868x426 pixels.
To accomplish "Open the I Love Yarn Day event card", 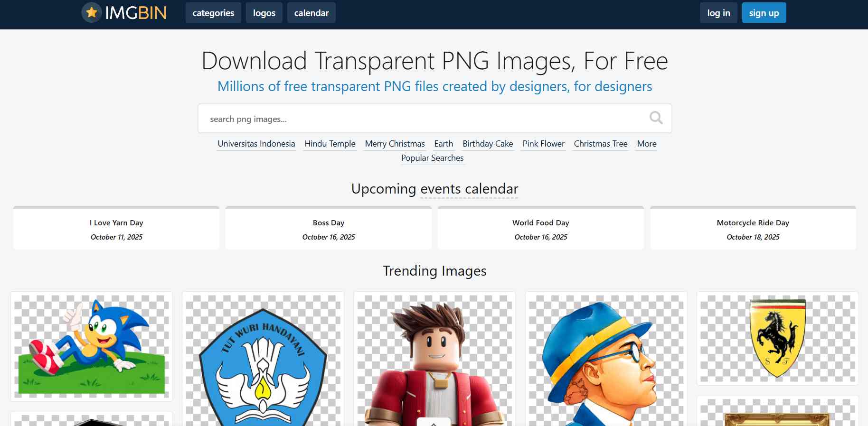I will pyautogui.click(x=116, y=229).
